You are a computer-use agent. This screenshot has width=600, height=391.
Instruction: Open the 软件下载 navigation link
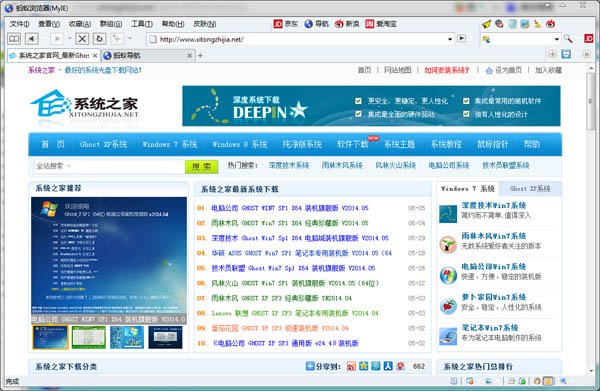(352, 145)
